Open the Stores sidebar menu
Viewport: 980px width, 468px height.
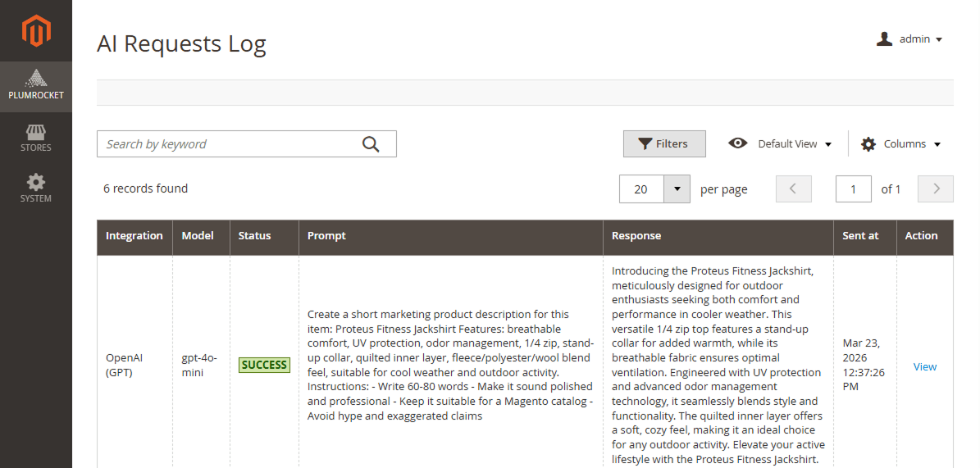pos(36,138)
